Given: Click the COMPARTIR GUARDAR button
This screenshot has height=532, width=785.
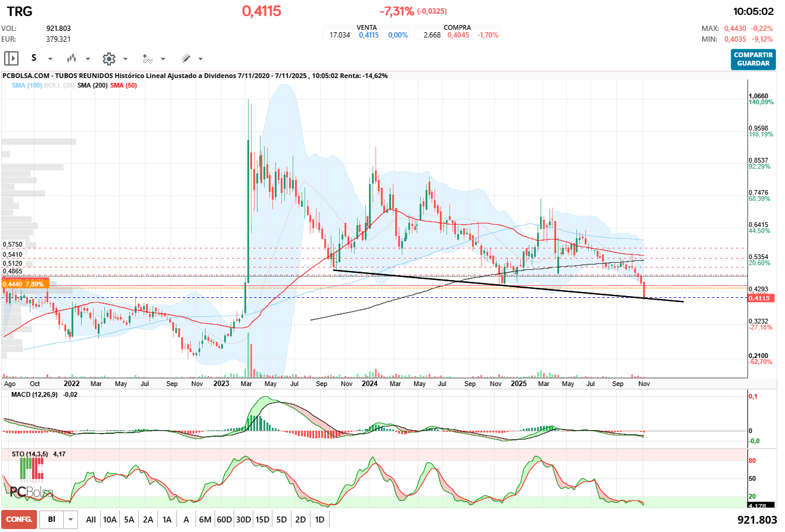Looking at the screenshot, I should 753,59.
